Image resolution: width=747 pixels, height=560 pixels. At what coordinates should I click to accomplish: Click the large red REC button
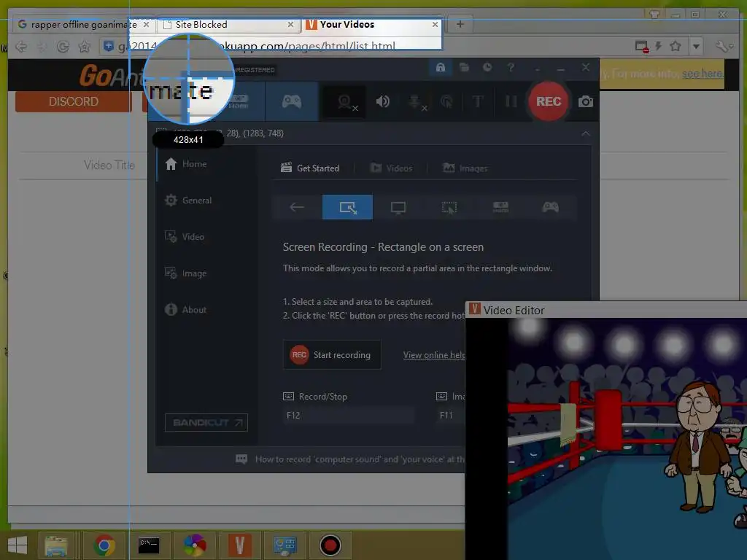pos(549,101)
